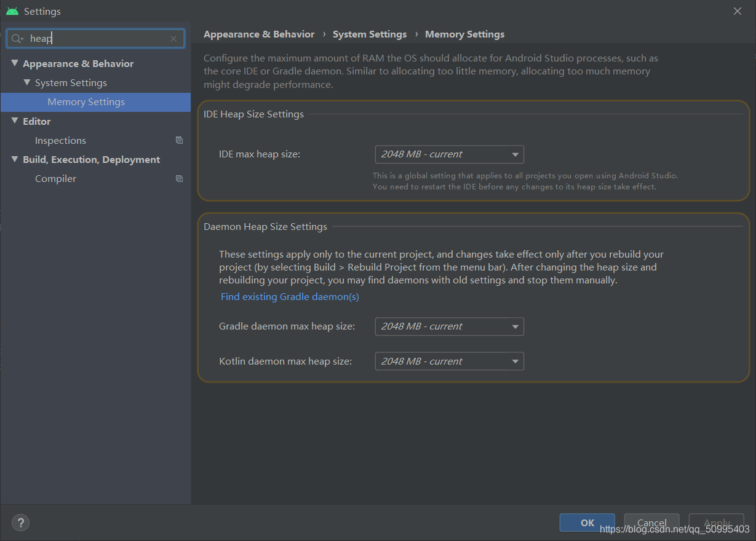The width and height of the screenshot is (756, 541).
Task: Collapse the Editor tree node
Action: pyautogui.click(x=15, y=121)
